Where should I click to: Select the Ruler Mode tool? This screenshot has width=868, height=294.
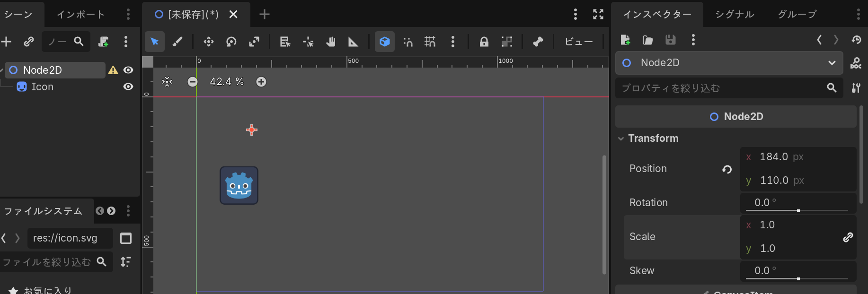point(354,42)
